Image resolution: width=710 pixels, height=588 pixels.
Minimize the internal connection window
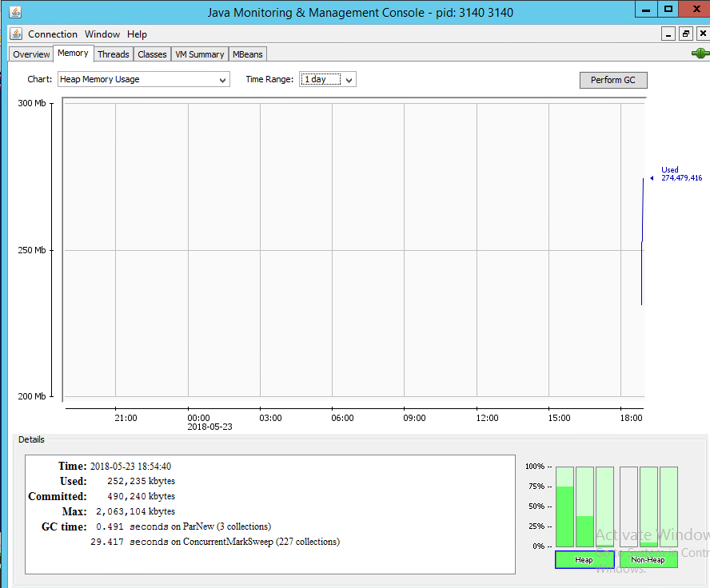point(668,34)
